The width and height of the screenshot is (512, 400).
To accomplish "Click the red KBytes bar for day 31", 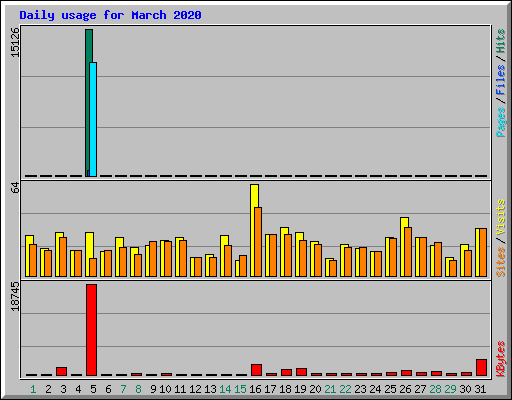I will (x=482, y=367).
